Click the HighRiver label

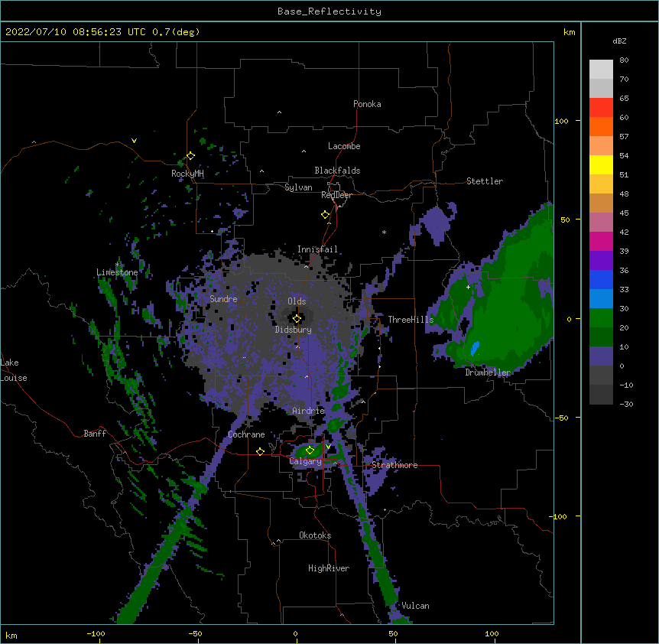click(x=329, y=568)
